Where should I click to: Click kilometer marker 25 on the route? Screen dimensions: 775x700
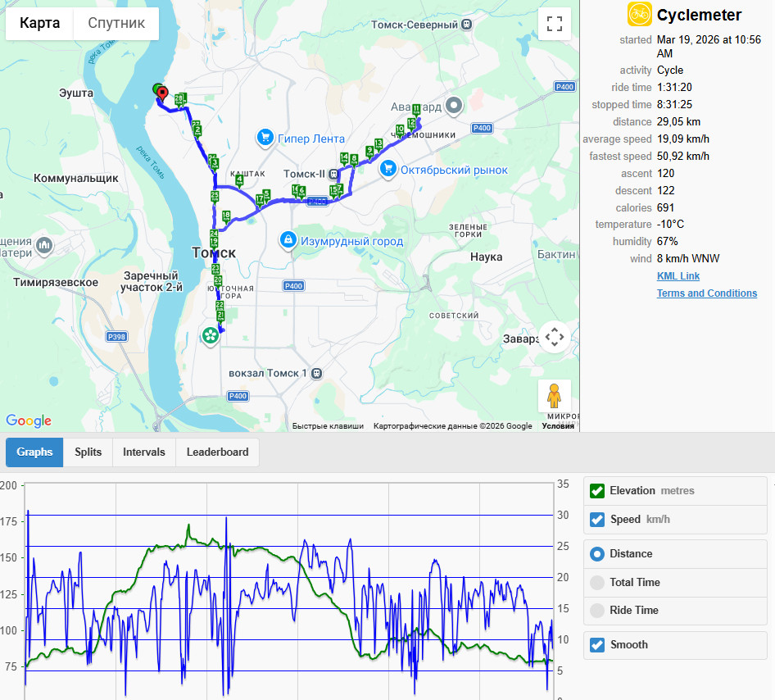(215, 196)
